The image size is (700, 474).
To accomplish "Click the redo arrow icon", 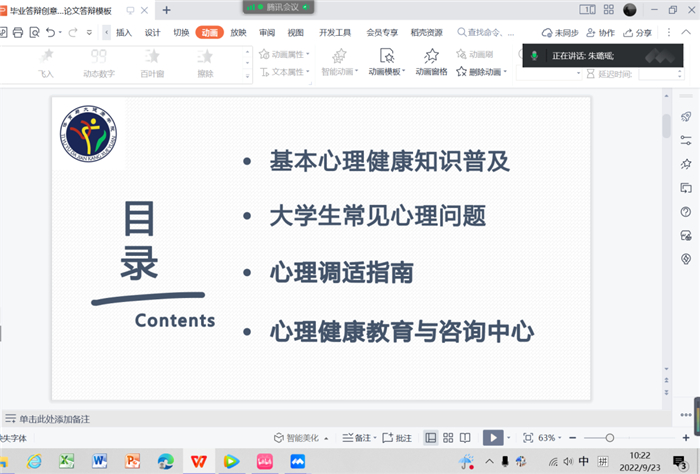I will tap(73, 33).
